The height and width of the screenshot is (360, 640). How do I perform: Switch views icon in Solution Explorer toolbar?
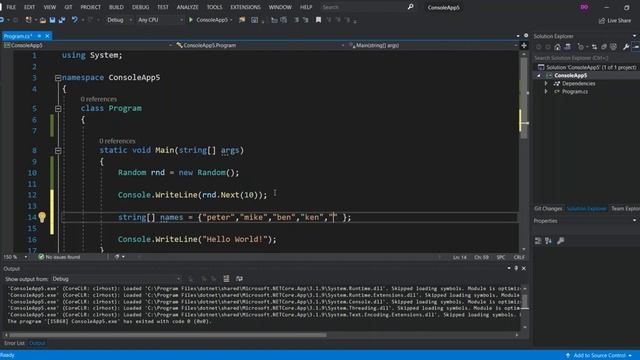tap(568, 47)
